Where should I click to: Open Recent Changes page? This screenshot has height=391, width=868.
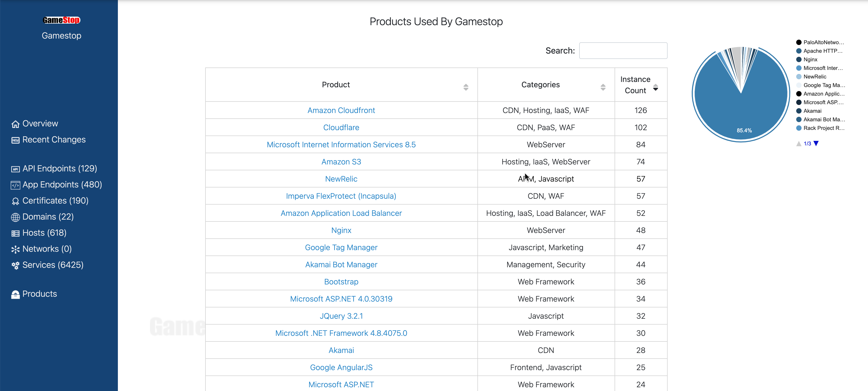pos(54,140)
